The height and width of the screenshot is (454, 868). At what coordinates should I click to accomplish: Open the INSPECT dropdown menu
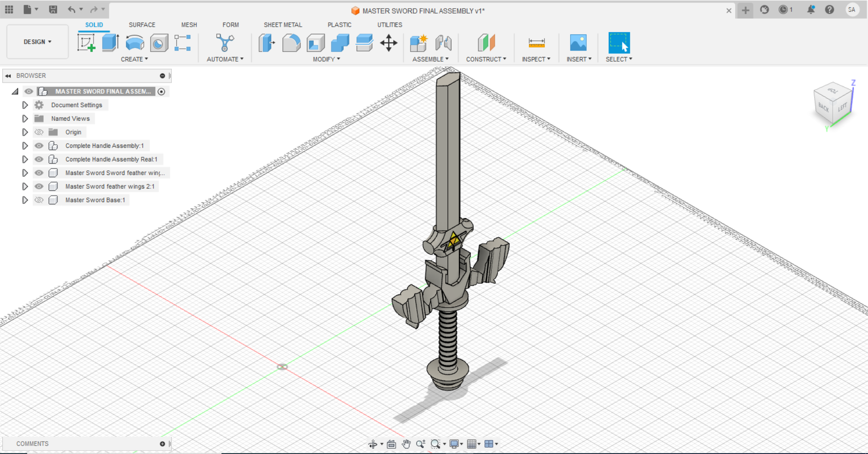coord(536,59)
